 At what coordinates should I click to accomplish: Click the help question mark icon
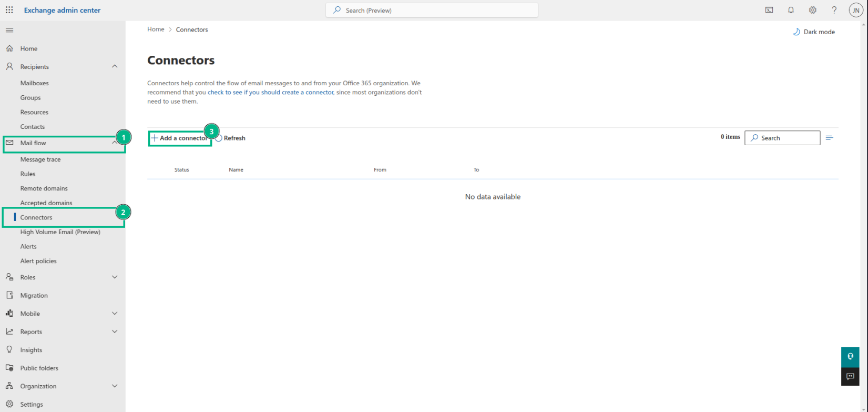click(x=834, y=10)
